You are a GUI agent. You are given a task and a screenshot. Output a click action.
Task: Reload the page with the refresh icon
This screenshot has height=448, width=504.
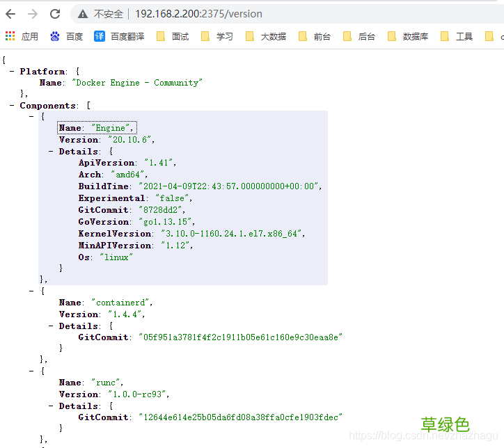tap(55, 14)
